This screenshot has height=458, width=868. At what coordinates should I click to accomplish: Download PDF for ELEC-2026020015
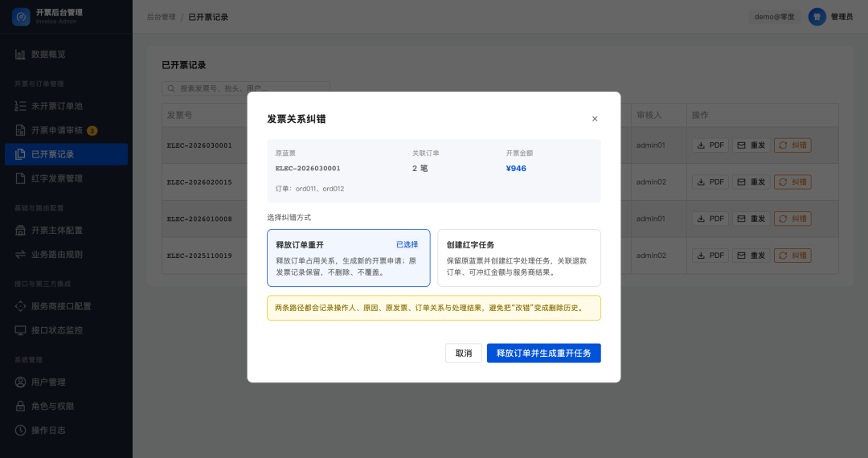710,182
